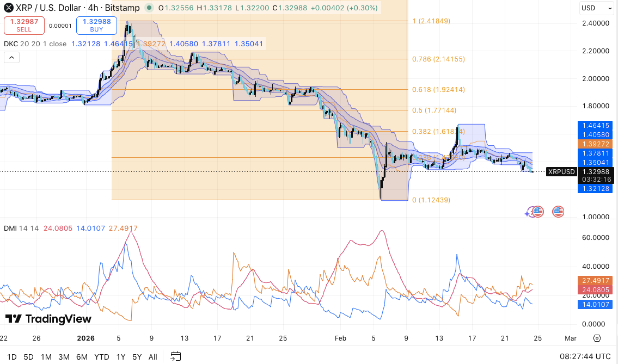618x364 pixels.
Task: Select the 1D timeframe control
Action: click(x=13, y=357)
